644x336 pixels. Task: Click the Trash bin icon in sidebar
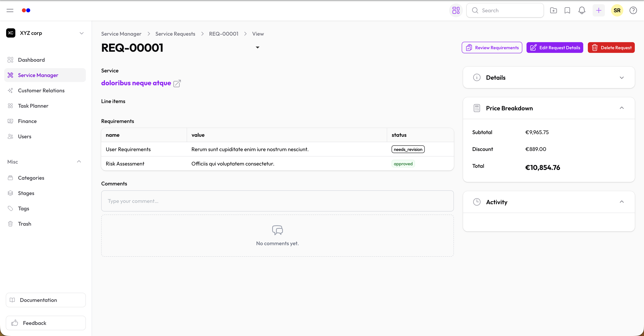tap(10, 224)
